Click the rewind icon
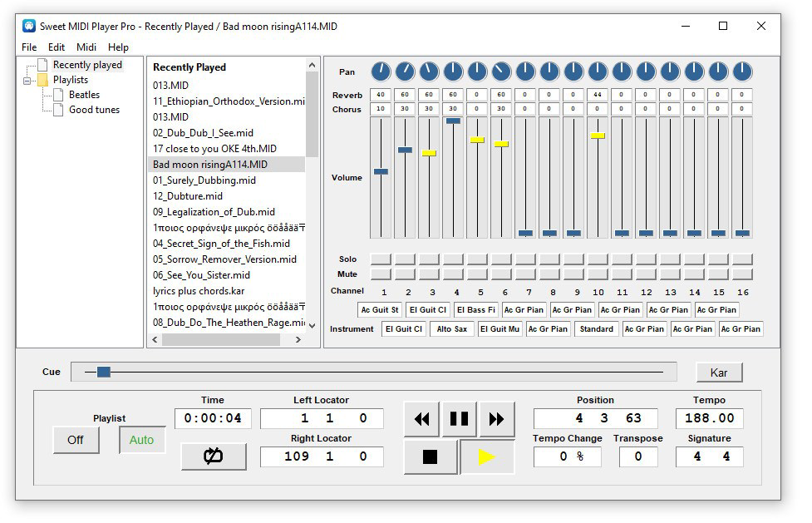This screenshot has height=523, width=812. point(421,419)
